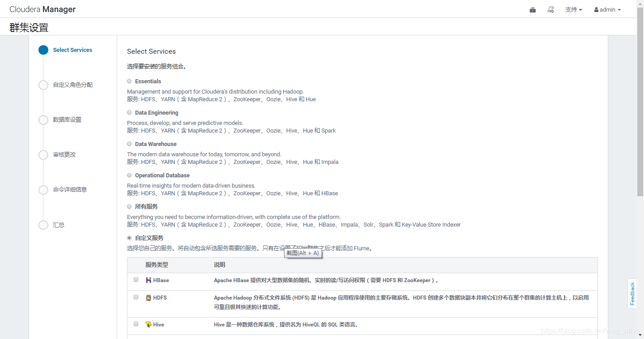Select the Essentials radio option
The width and height of the screenshot is (644, 339).
pyautogui.click(x=129, y=82)
